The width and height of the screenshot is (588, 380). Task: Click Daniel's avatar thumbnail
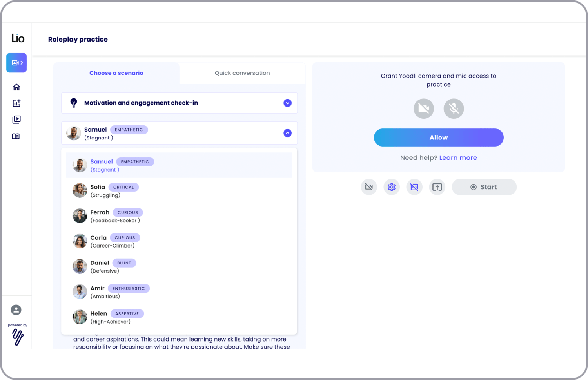point(80,266)
